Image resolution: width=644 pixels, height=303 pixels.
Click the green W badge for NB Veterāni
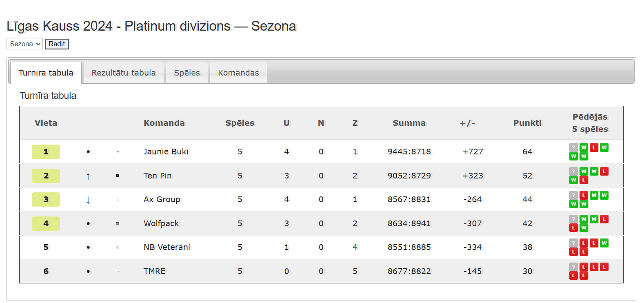pyautogui.click(x=604, y=243)
